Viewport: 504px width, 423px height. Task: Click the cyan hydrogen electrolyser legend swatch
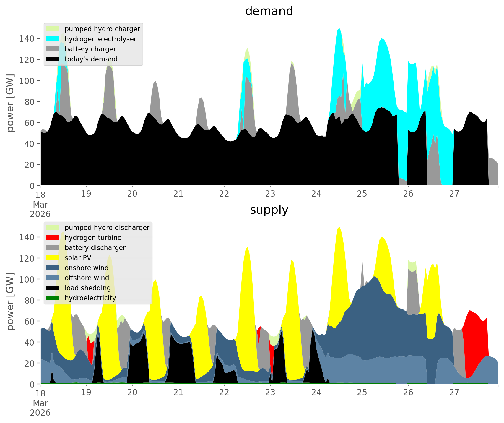point(53,39)
